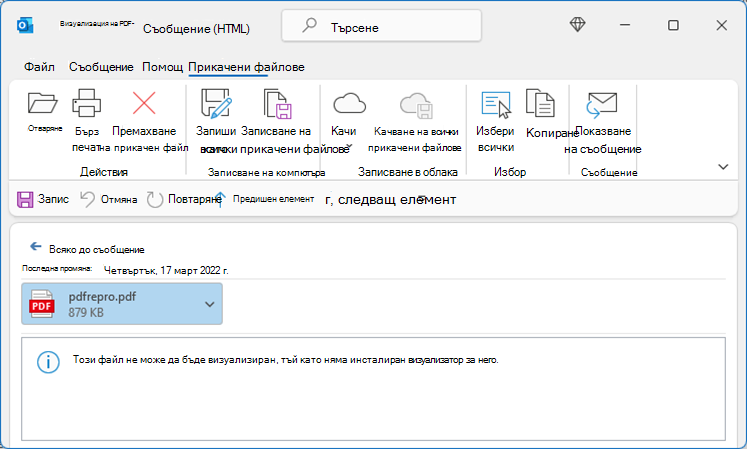Screen dimensions: 747x449
Task: Select the Прикачени файлове tab
Action: [246, 67]
